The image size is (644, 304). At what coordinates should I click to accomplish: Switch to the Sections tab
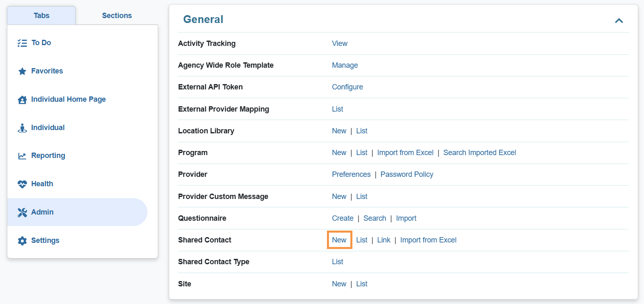click(117, 15)
